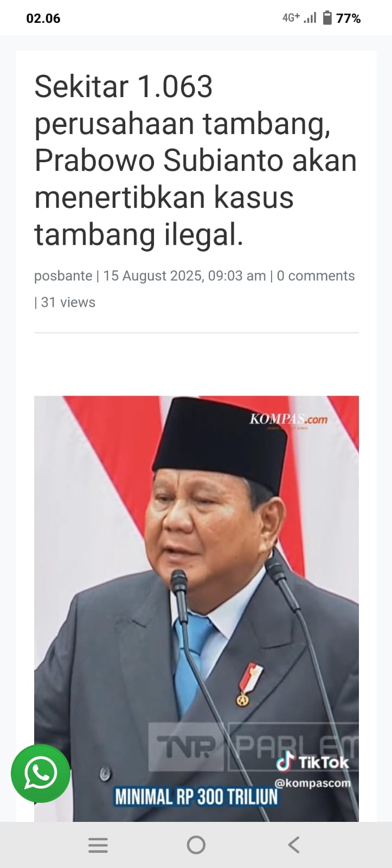Viewport: 392px width, 868px height.
Task: Click the horizontal divider under article meta
Action: (x=196, y=332)
